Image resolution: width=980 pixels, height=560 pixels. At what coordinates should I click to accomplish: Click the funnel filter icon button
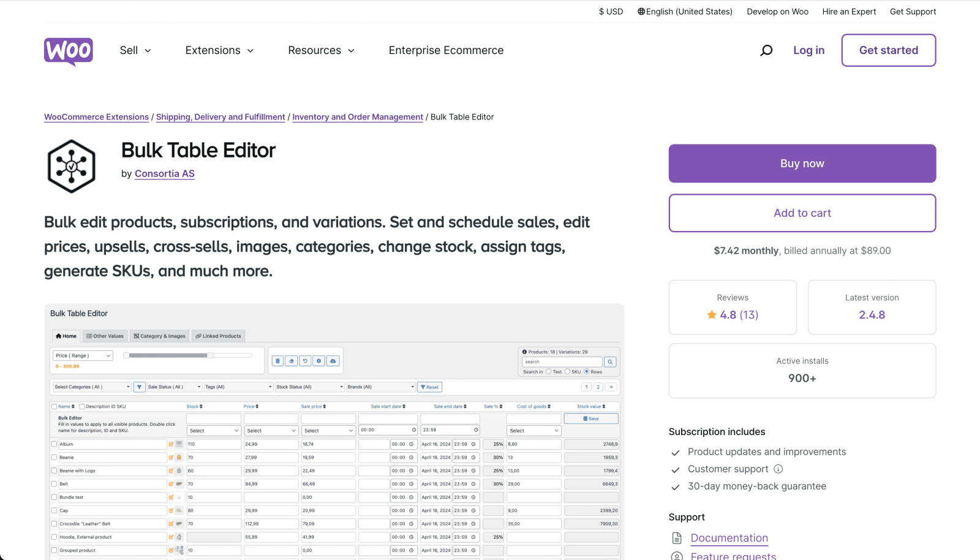click(140, 387)
